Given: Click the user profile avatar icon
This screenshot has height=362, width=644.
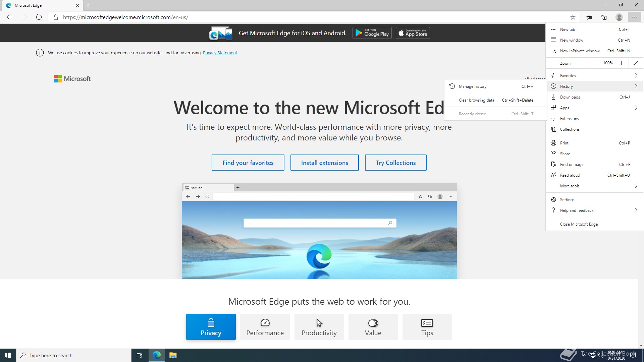Looking at the screenshot, I should 619,17.
